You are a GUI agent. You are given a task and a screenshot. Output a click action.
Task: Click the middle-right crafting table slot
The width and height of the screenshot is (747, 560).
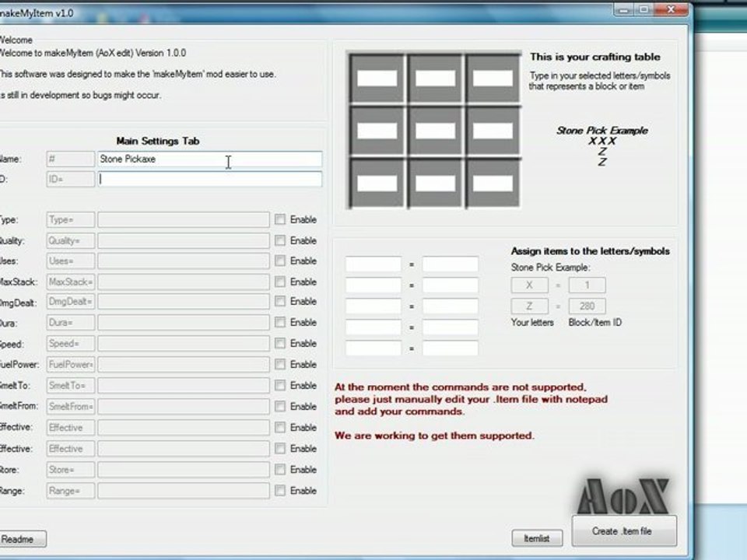(493, 131)
